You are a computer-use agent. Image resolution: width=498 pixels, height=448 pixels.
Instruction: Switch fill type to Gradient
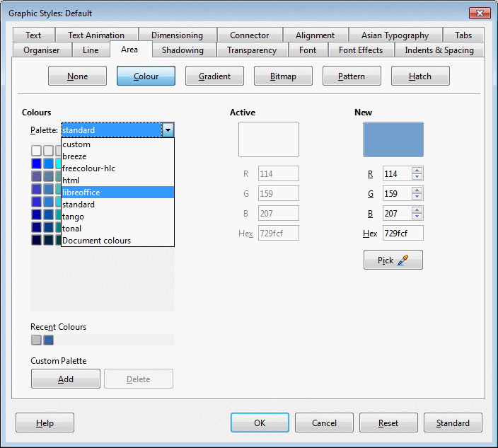click(214, 76)
